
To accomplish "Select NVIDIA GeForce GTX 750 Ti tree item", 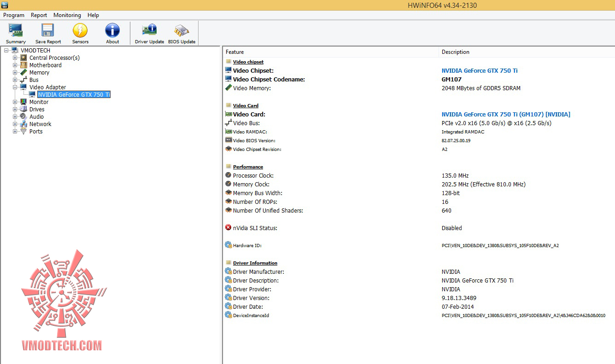I will coord(74,94).
